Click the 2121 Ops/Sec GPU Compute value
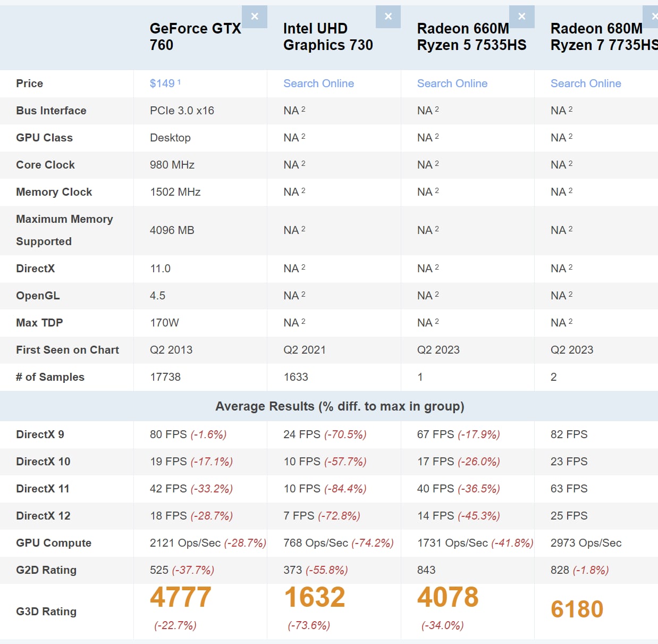The width and height of the screenshot is (658, 644). (x=185, y=543)
